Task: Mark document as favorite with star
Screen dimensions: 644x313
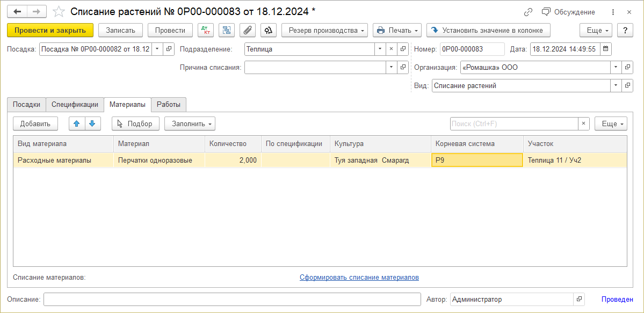Action: (x=60, y=12)
